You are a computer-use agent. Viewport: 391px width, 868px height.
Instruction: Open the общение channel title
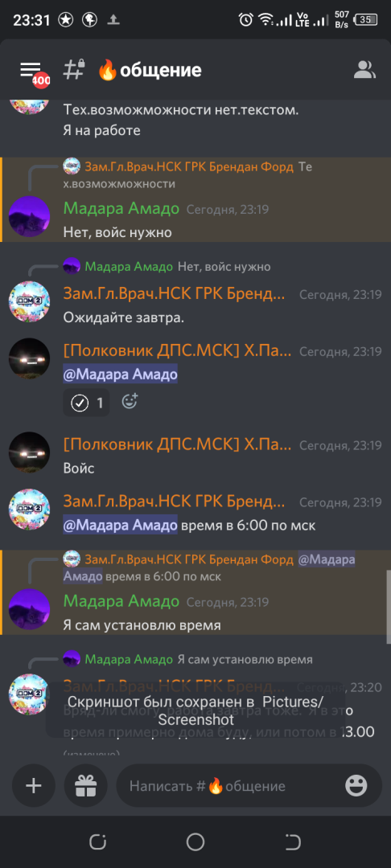[150, 70]
